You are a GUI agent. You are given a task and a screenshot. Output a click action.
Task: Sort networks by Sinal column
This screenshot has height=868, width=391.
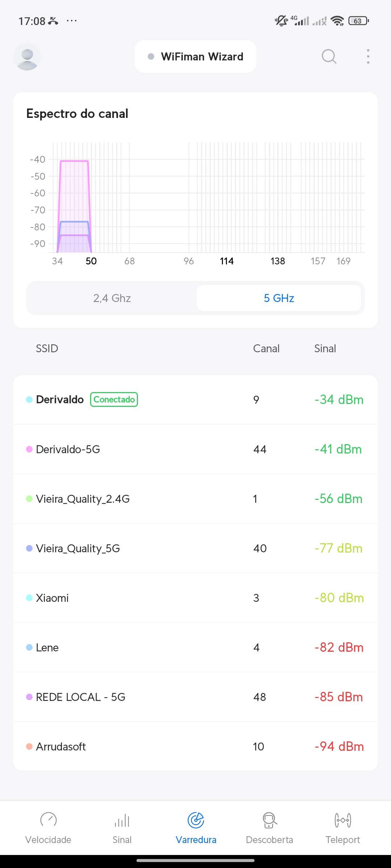[x=325, y=348]
